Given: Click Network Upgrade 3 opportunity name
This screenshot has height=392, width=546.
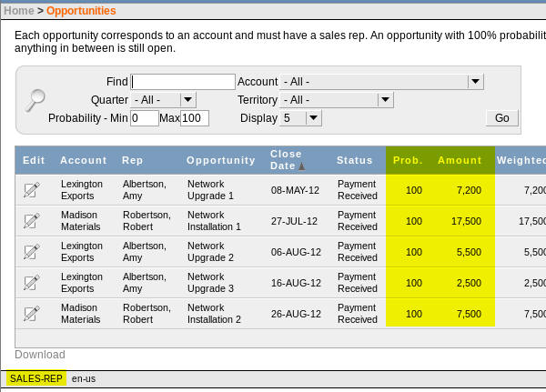Looking at the screenshot, I should (210, 283).
